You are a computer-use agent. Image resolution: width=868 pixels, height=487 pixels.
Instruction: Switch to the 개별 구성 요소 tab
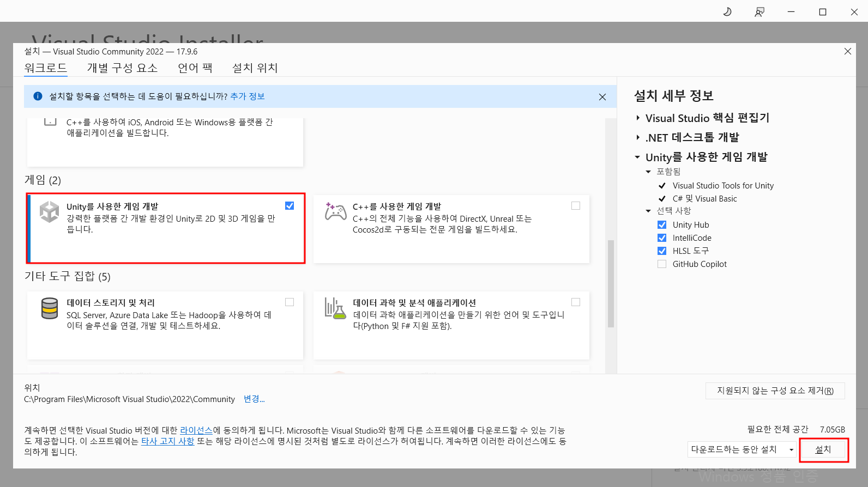(x=122, y=68)
